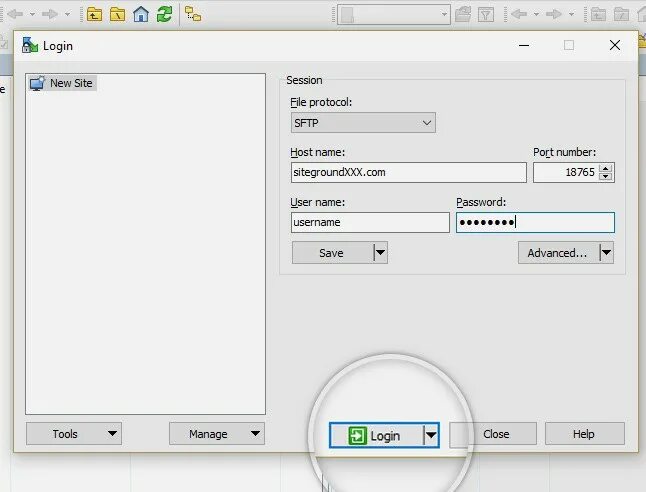Click the remote parent directory icon
Viewport: 646px width, 492px height.
(x=598, y=15)
